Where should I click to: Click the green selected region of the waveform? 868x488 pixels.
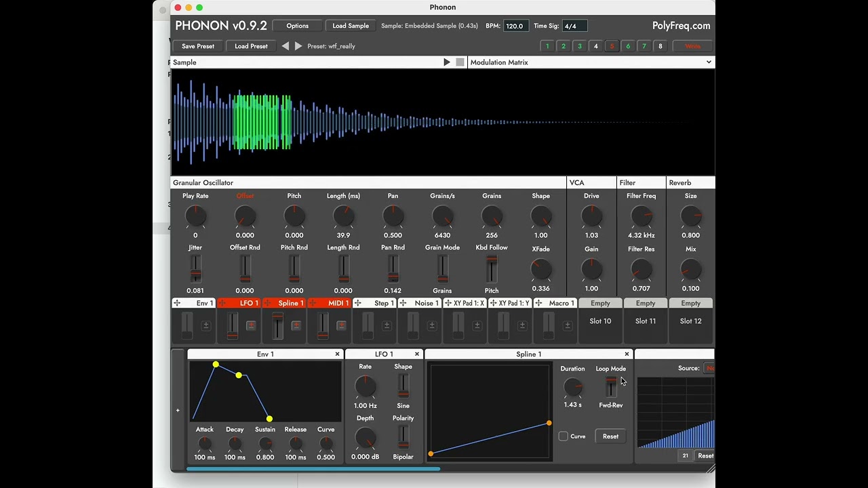point(262,123)
